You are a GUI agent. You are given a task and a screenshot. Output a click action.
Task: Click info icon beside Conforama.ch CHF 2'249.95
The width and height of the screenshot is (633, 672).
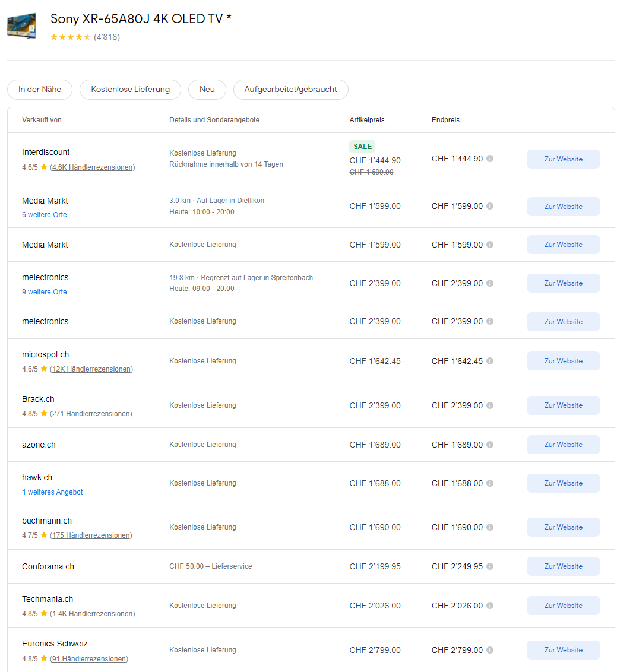(490, 566)
